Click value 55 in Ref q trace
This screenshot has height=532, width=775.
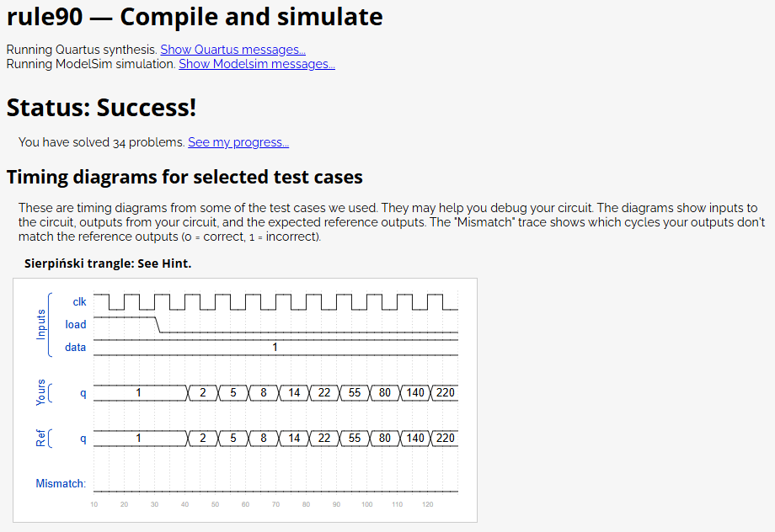point(355,439)
